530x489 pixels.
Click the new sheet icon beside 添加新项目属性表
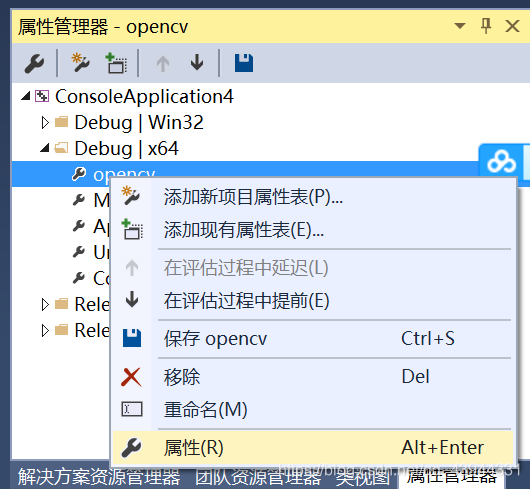(130, 195)
